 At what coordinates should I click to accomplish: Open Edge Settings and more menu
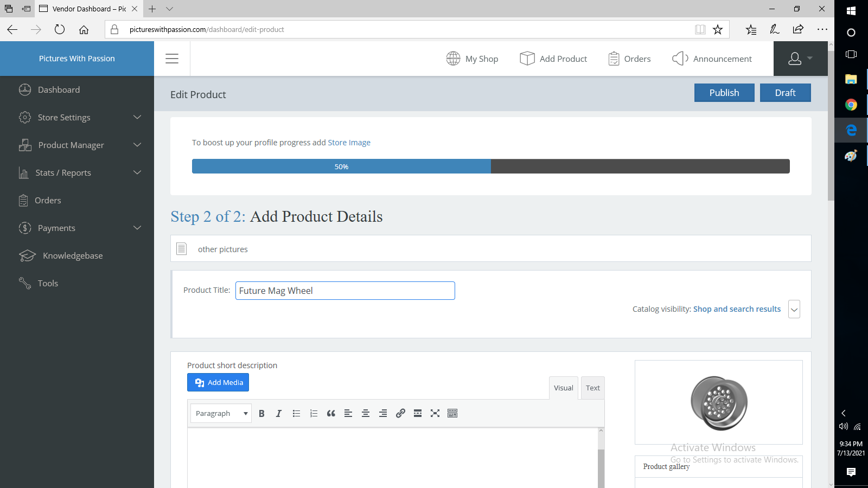tap(822, 29)
